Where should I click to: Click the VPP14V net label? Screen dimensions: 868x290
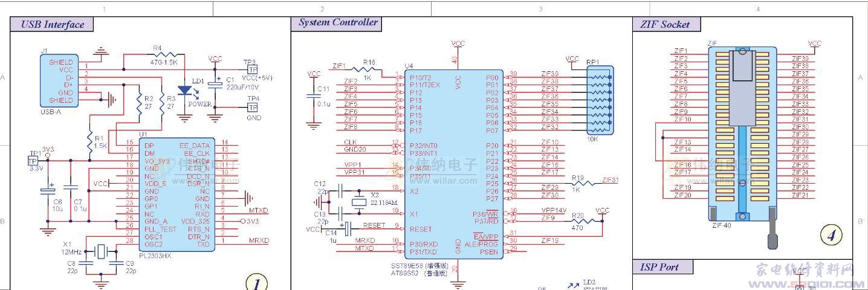click(x=554, y=210)
